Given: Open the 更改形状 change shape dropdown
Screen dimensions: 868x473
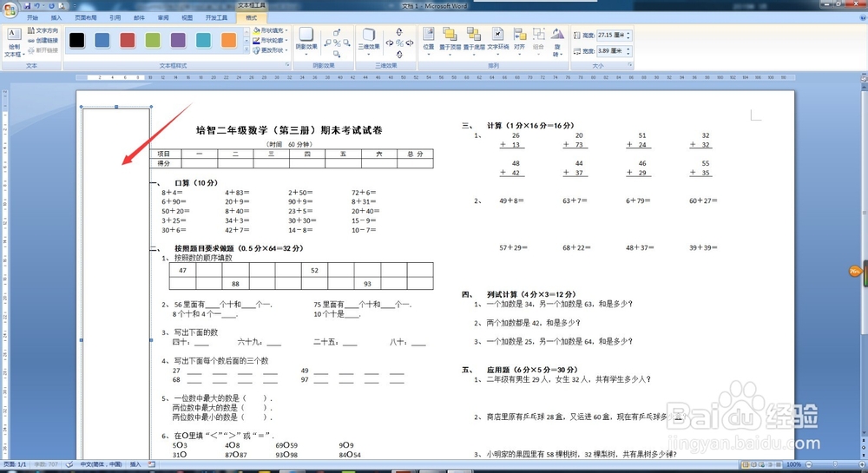Looking at the screenshot, I should coord(271,50).
